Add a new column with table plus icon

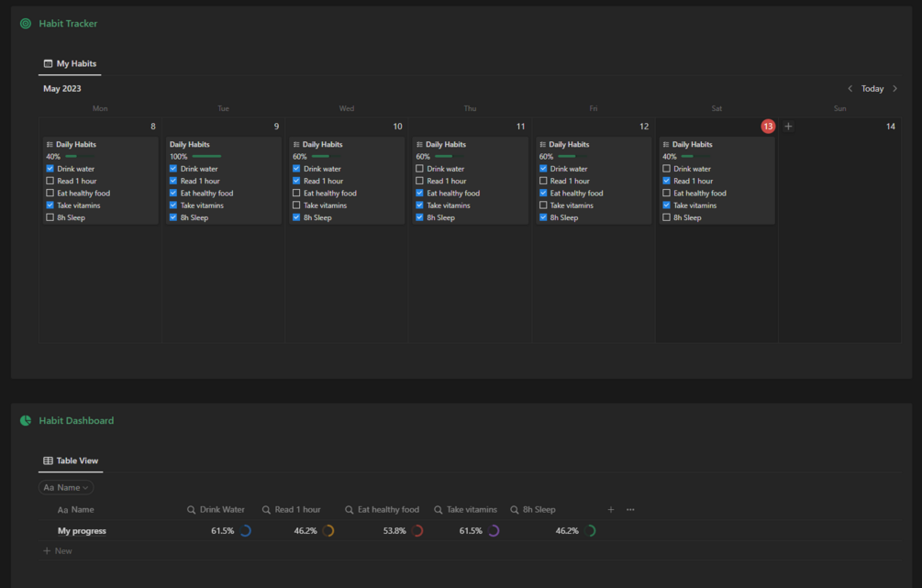click(611, 510)
